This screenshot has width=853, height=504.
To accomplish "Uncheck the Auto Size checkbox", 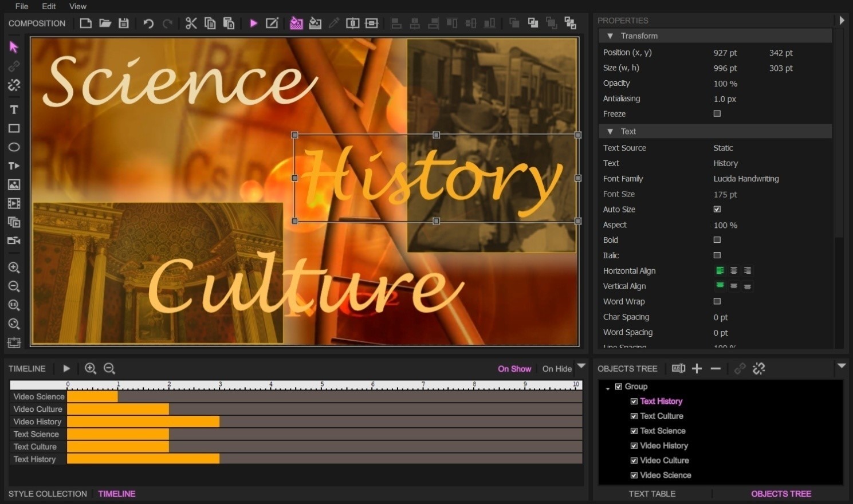I will 717,209.
